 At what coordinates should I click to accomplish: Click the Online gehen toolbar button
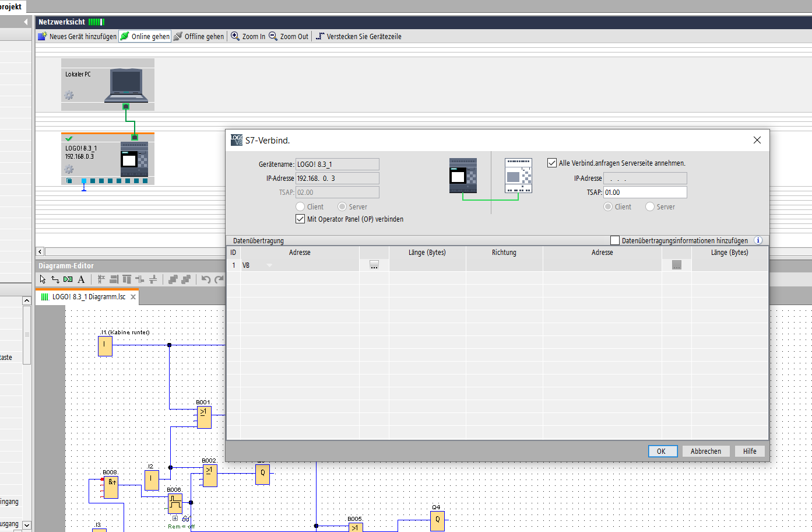coord(145,36)
